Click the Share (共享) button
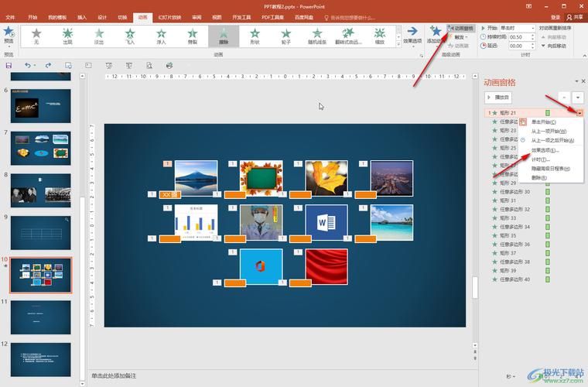The height and width of the screenshot is (387, 588). coord(575,17)
